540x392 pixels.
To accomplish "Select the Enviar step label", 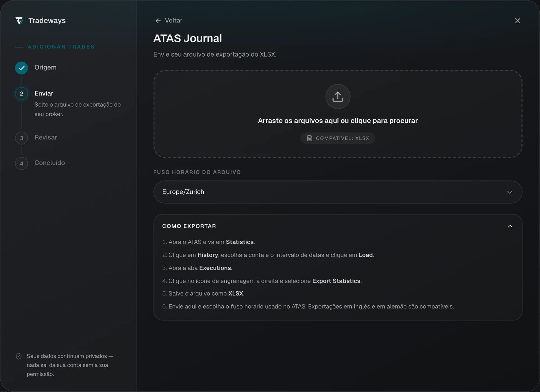I will point(44,93).
